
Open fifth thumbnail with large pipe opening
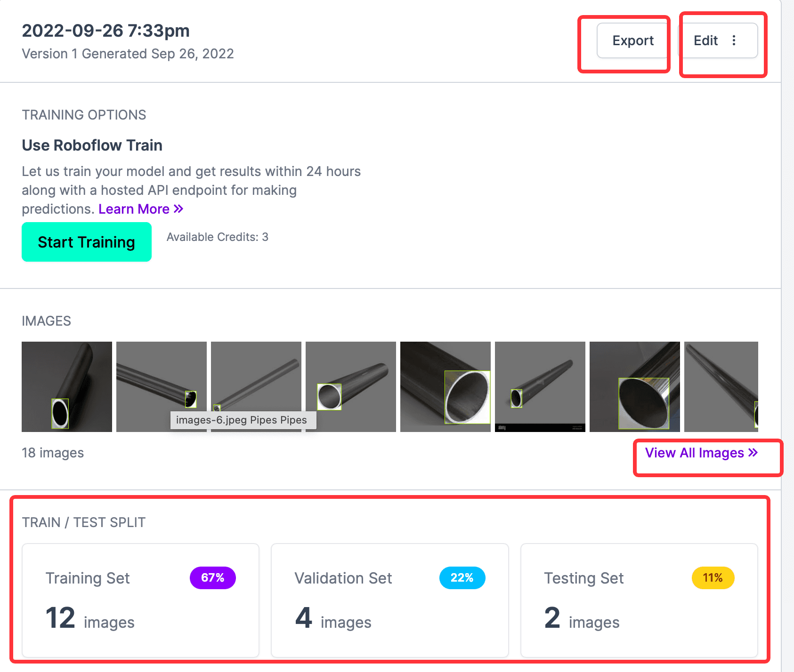(x=446, y=387)
